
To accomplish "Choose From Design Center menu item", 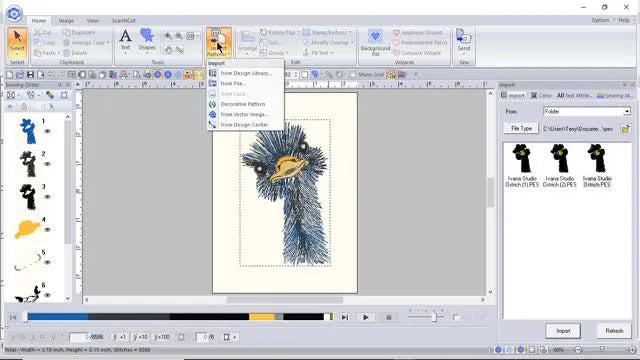I will 245,125.
